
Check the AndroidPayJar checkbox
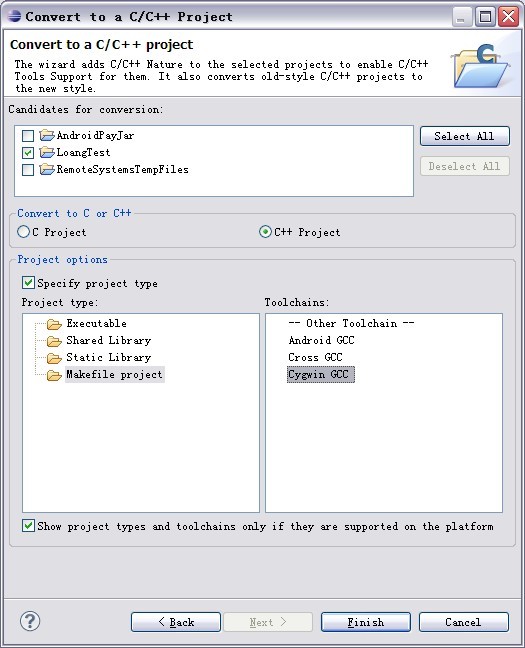28,136
